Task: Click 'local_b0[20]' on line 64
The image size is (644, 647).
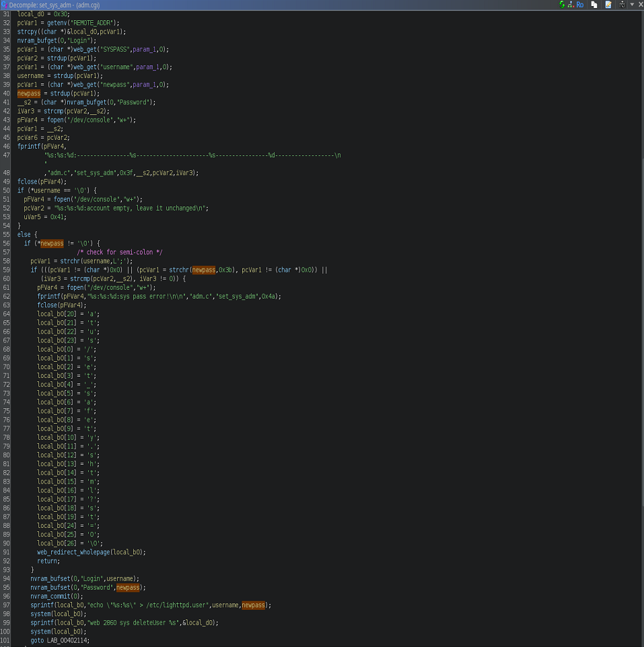Action: tap(57, 314)
